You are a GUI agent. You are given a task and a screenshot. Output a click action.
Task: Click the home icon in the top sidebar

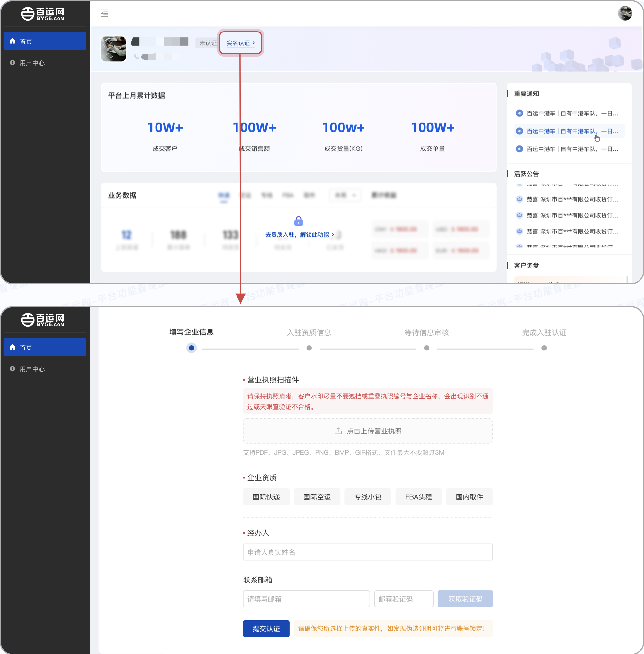pyautogui.click(x=13, y=41)
